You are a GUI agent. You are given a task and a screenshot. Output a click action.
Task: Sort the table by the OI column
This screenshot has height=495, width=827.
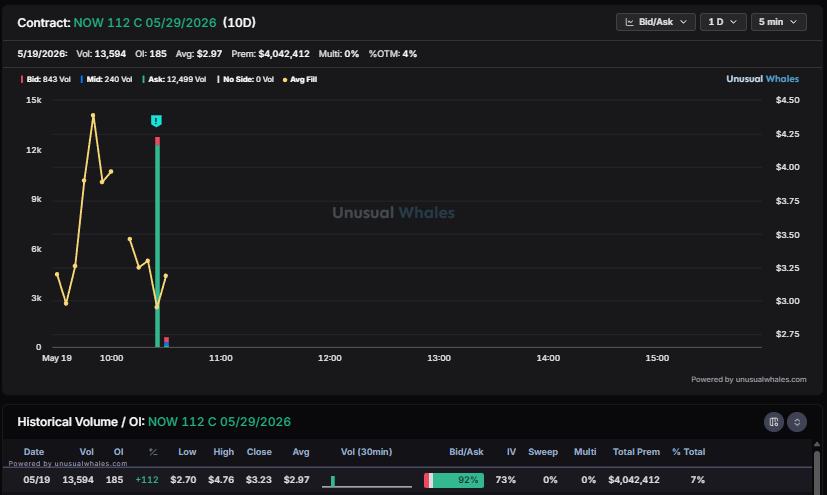point(119,452)
